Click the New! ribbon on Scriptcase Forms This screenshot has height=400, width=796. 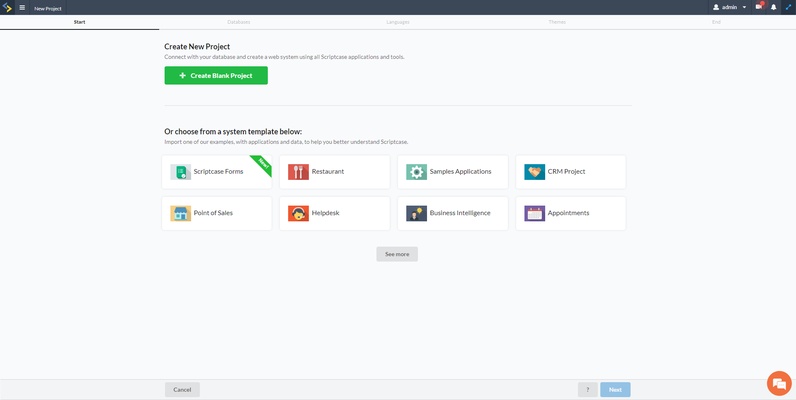tap(262, 165)
